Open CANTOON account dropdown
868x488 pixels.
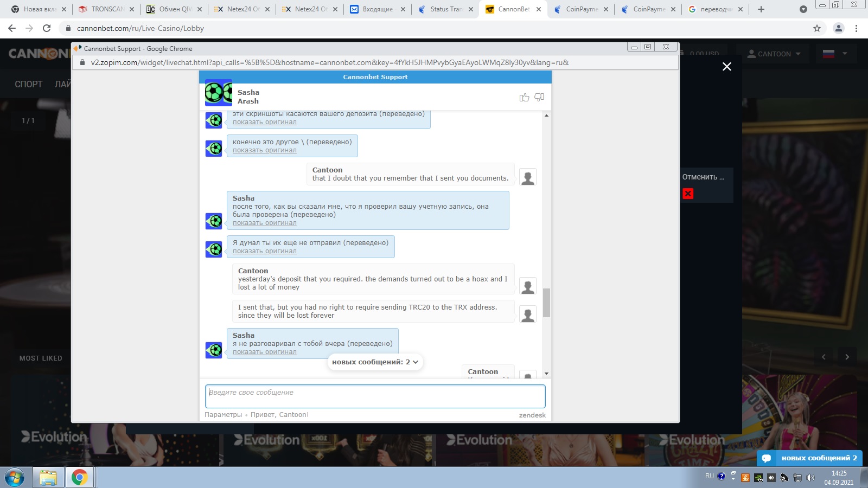click(x=774, y=54)
